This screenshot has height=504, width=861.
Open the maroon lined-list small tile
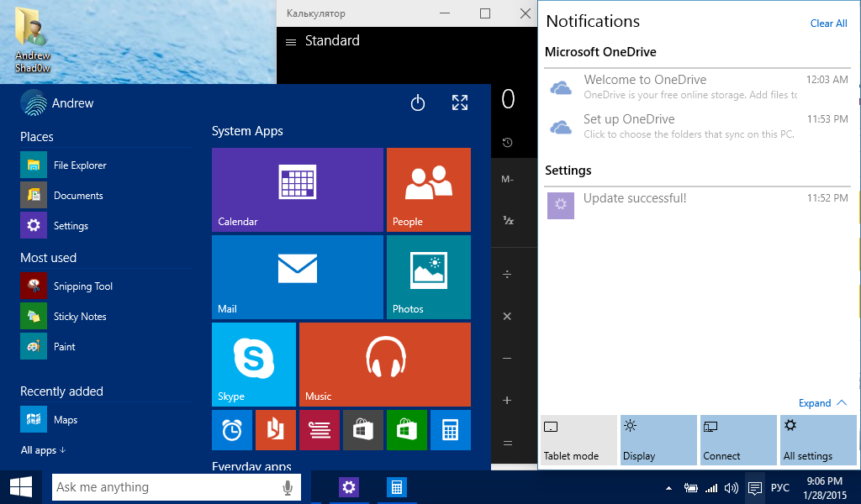[320, 430]
